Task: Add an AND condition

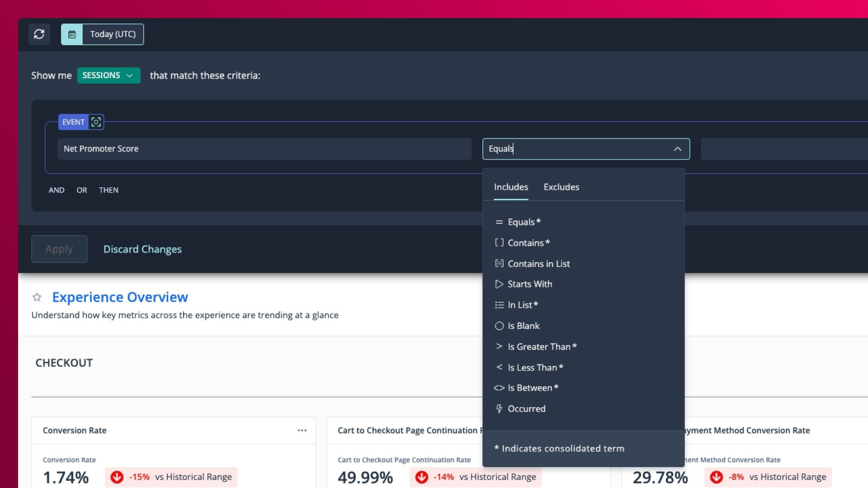Action: pyautogui.click(x=57, y=190)
